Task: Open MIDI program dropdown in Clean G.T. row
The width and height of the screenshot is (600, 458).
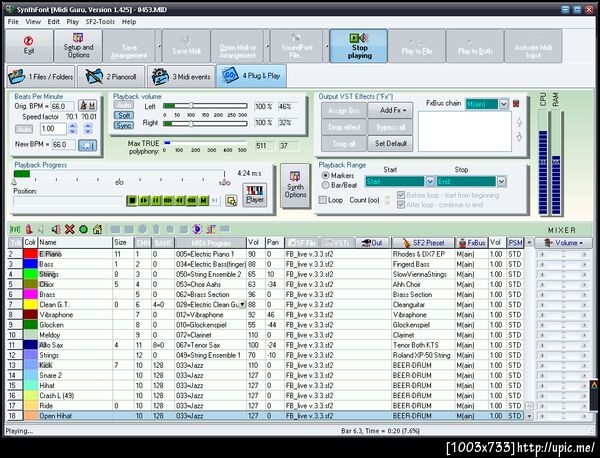Action: point(242,305)
